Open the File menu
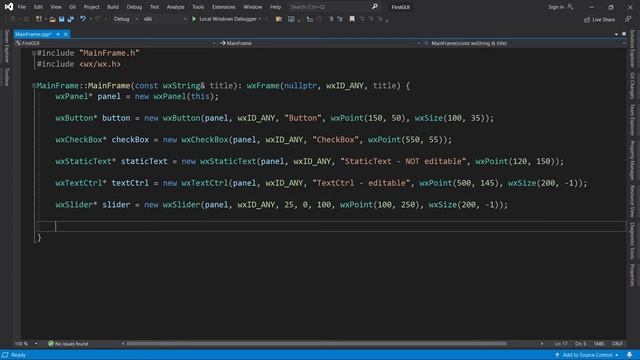 point(22,7)
